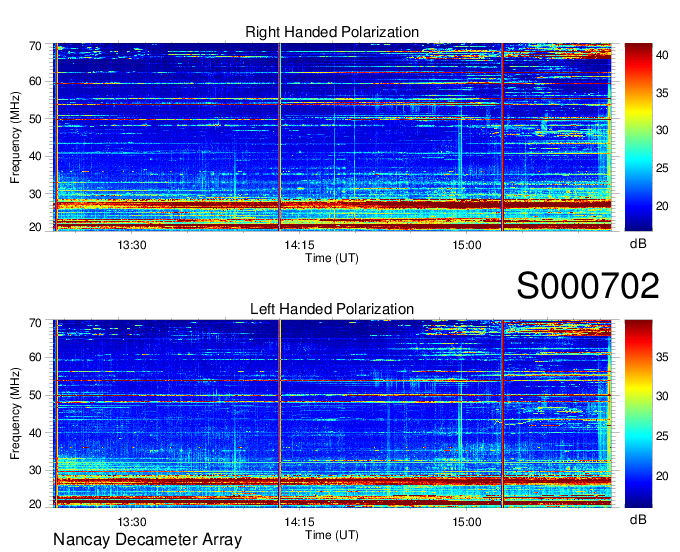Viewport: 680px width, 552px height.
Task: Click the 14:15 tick on bottom plot
Action: [299, 522]
